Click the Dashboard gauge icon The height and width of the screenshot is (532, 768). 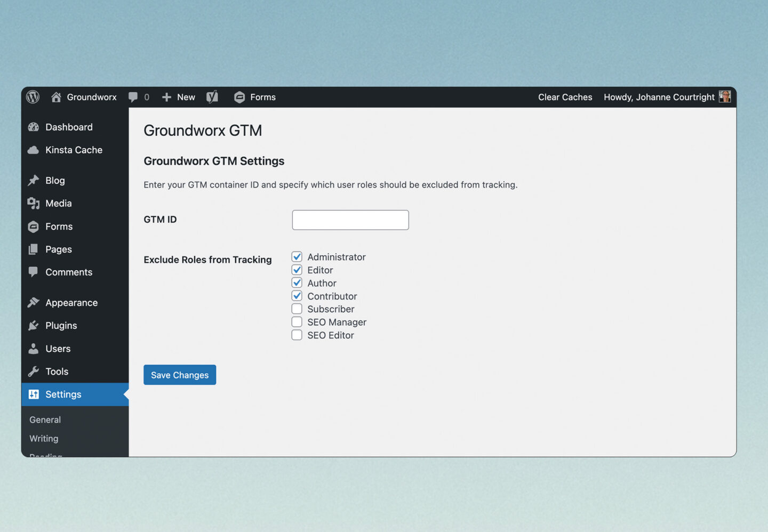[33, 127]
